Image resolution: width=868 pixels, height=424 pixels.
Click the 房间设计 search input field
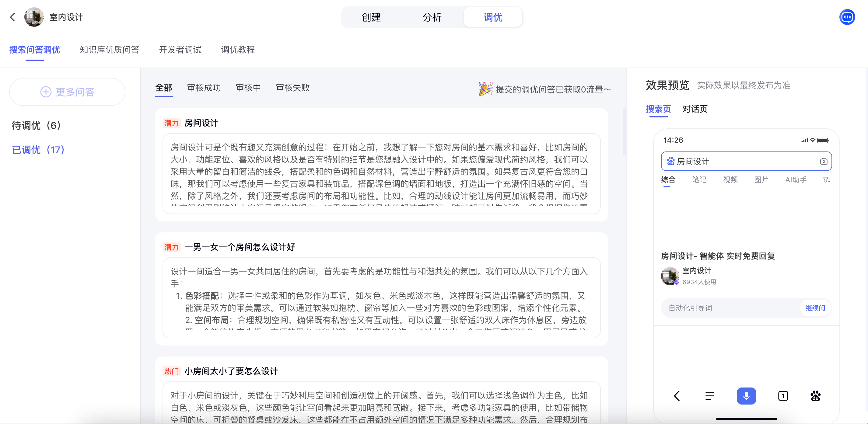pos(741,161)
